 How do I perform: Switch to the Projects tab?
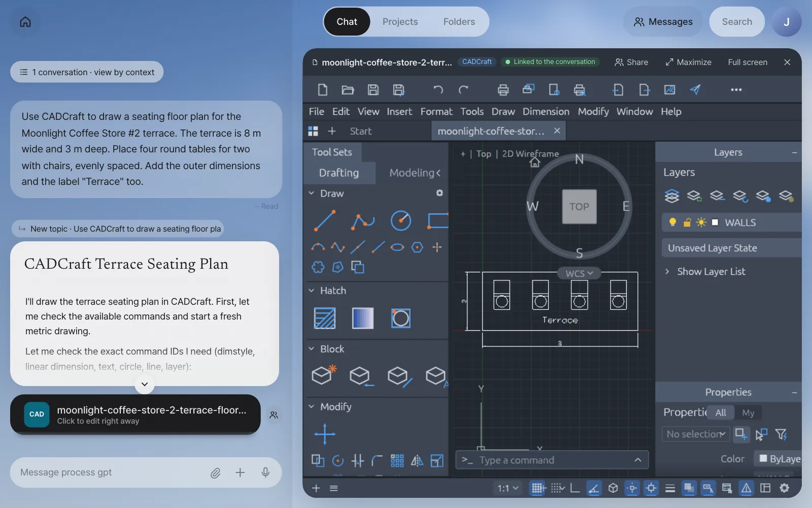pos(400,22)
